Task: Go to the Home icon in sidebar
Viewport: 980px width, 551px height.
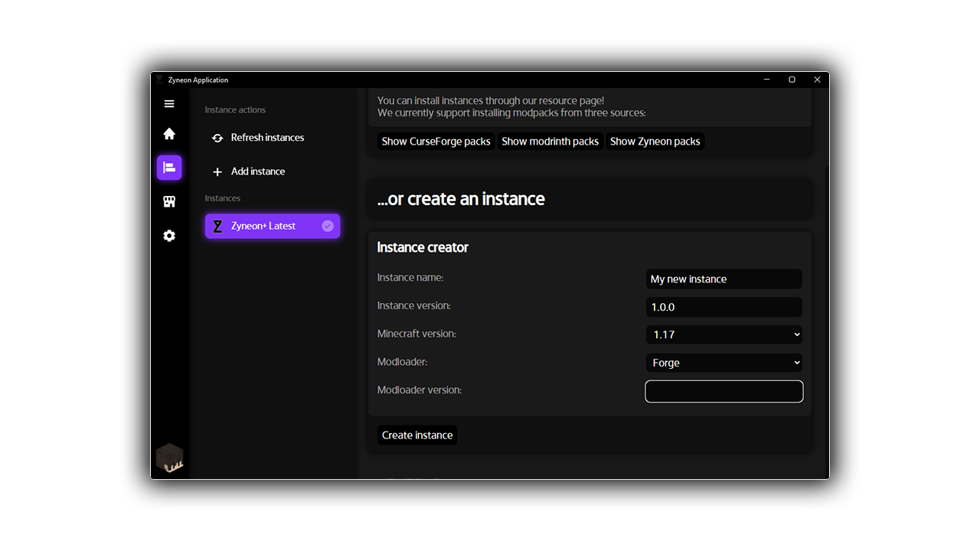Action: [169, 134]
